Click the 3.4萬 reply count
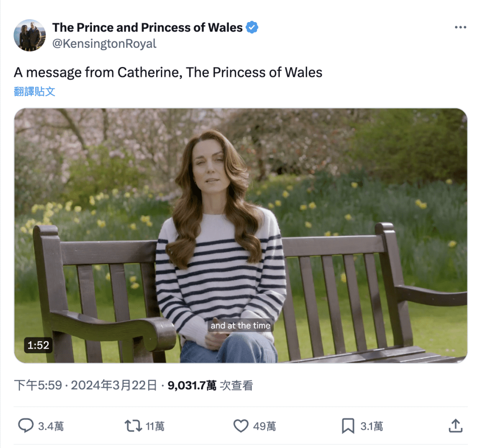This screenshot has height=448, width=480. (51, 426)
